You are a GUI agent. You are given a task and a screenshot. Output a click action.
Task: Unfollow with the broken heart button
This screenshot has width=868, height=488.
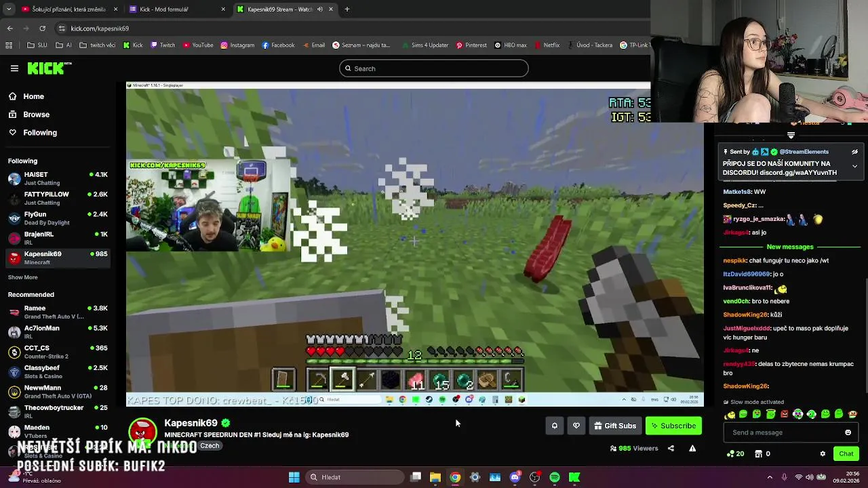pyautogui.click(x=576, y=426)
